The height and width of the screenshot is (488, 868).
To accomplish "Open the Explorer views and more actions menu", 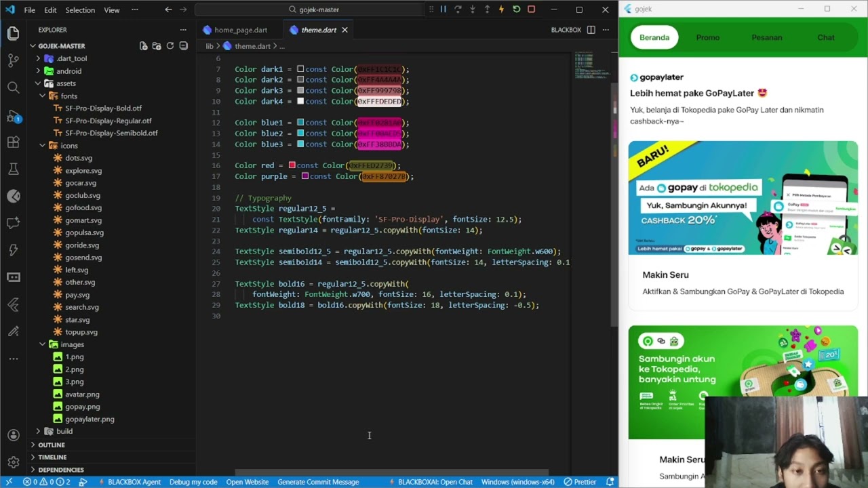I will click(x=183, y=30).
